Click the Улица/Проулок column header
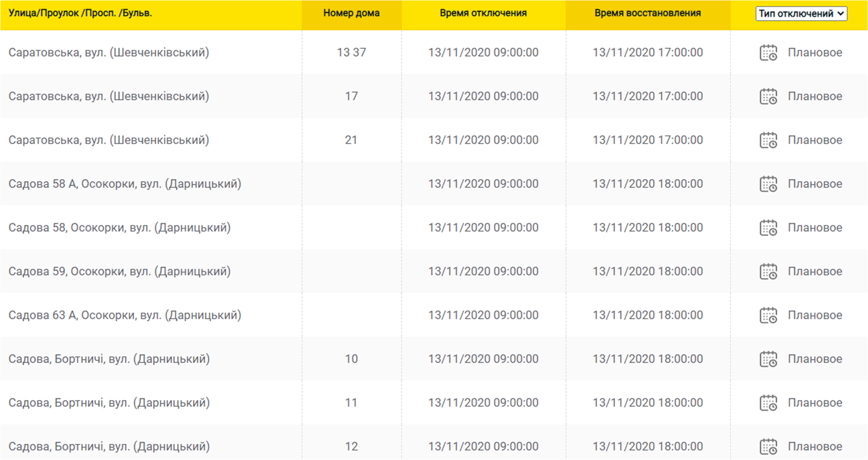Image resolution: width=868 pixels, height=460 pixels. coord(80,13)
